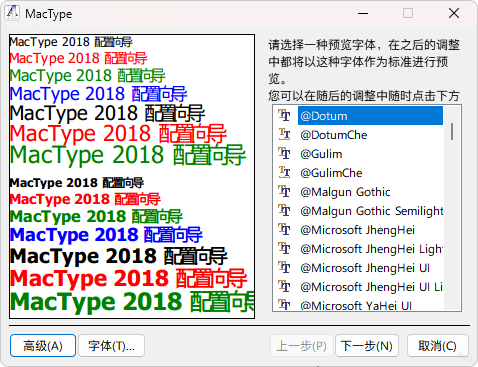Go to next step with 下一步(N)
The image size is (478, 367).
[367, 346]
